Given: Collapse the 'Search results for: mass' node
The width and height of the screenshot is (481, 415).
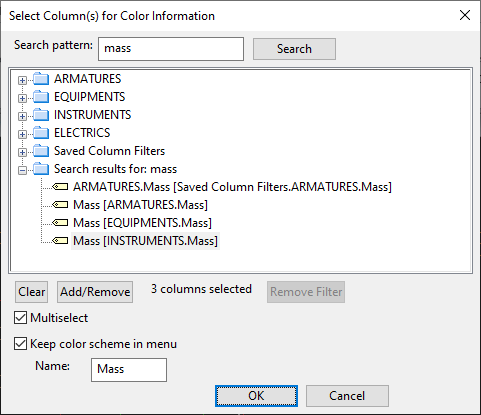Looking at the screenshot, I should click(x=22, y=170).
